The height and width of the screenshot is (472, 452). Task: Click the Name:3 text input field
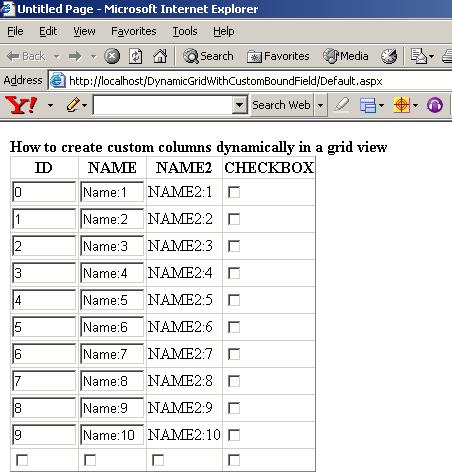(112, 246)
